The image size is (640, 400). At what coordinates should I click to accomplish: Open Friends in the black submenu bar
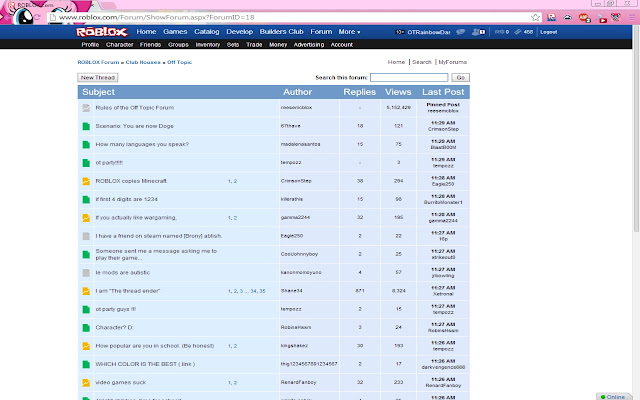151,44
